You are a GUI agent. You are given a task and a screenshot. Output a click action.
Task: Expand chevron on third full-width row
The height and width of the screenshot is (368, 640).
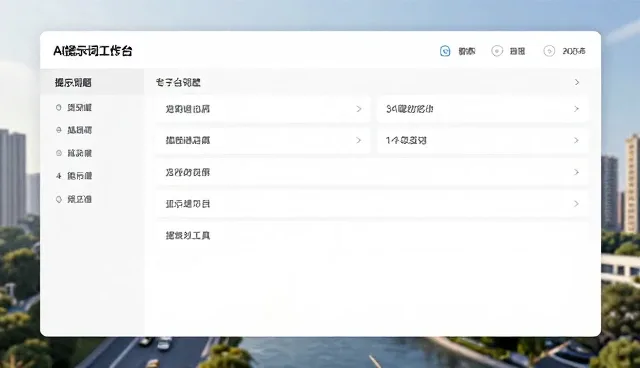[x=576, y=172]
